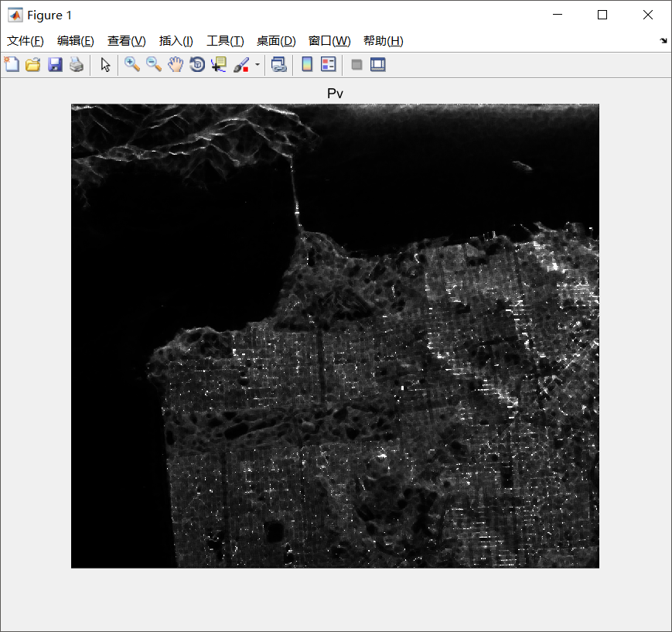Open the 桌面(D) menu
This screenshot has height=632, width=672.
pyautogui.click(x=276, y=41)
